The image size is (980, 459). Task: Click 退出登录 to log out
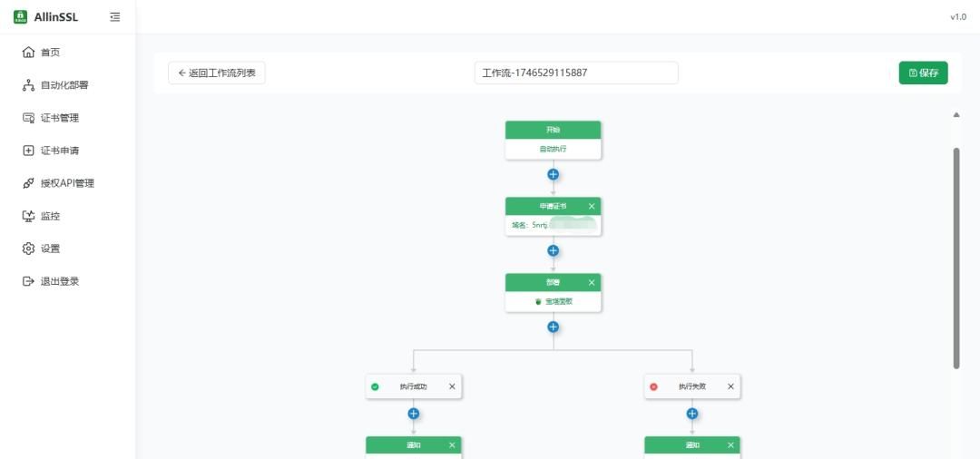point(59,281)
